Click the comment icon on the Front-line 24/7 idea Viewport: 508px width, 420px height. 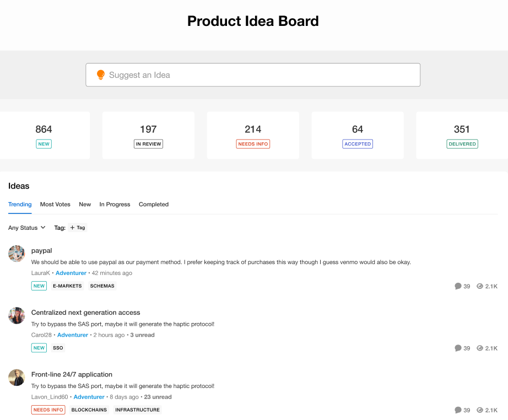pyautogui.click(x=458, y=410)
